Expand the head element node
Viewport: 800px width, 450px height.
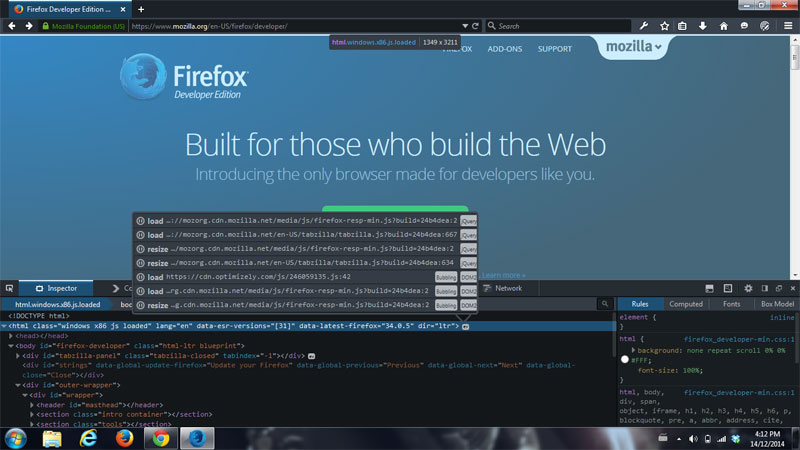click(11, 336)
